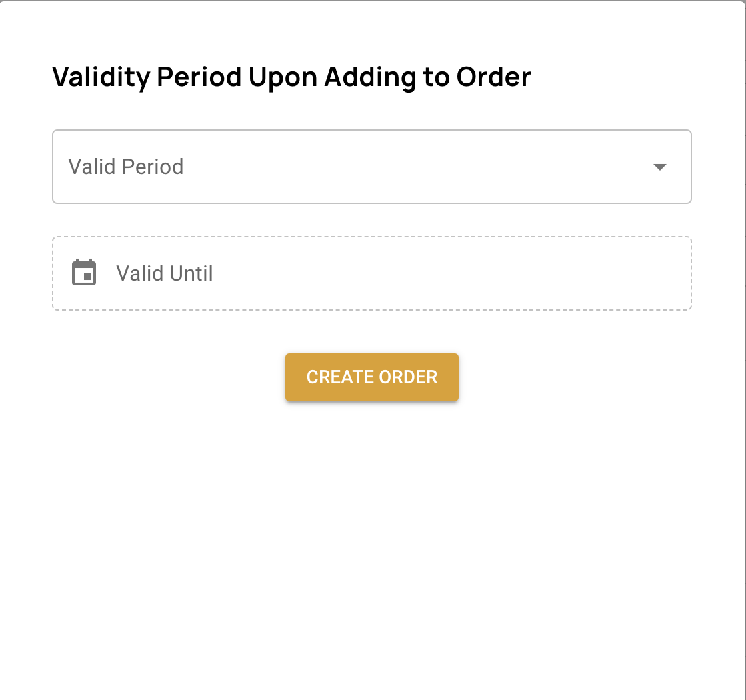Click the Valid Period dropdown arrow

point(659,167)
